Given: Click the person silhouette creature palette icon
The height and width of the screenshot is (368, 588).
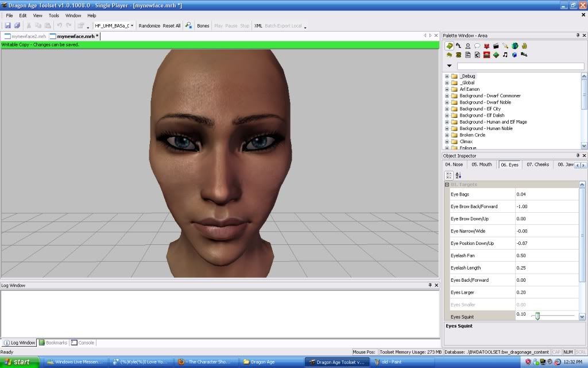Looking at the screenshot, I should (x=468, y=46).
